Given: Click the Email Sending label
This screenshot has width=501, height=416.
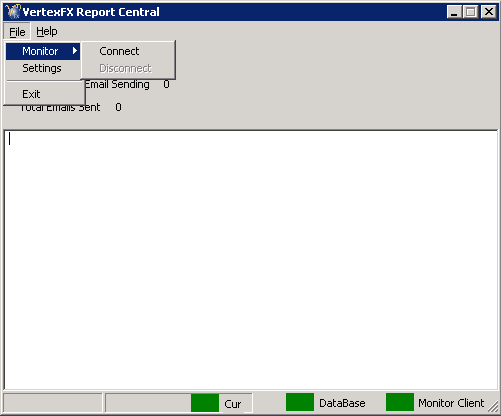Looking at the screenshot, I should 117,84.
